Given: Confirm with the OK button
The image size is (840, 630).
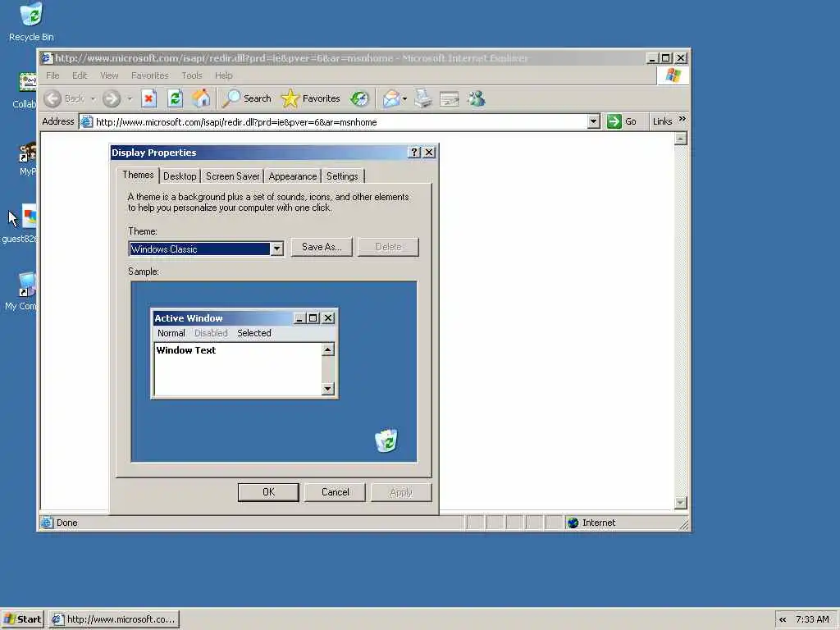Looking at the screenshot, I should (x=268, y=492).
